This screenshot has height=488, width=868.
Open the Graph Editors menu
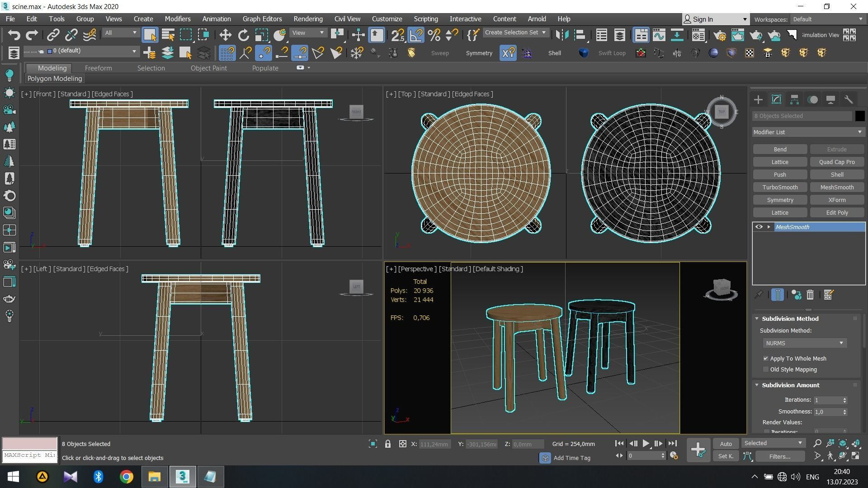pos(262,19)
